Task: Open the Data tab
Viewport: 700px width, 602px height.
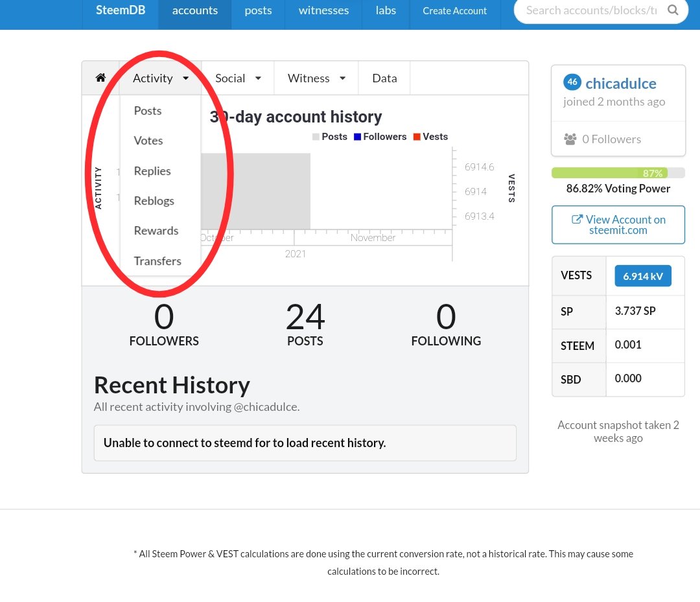Action: pyautogui.click(x=384, y=78)
